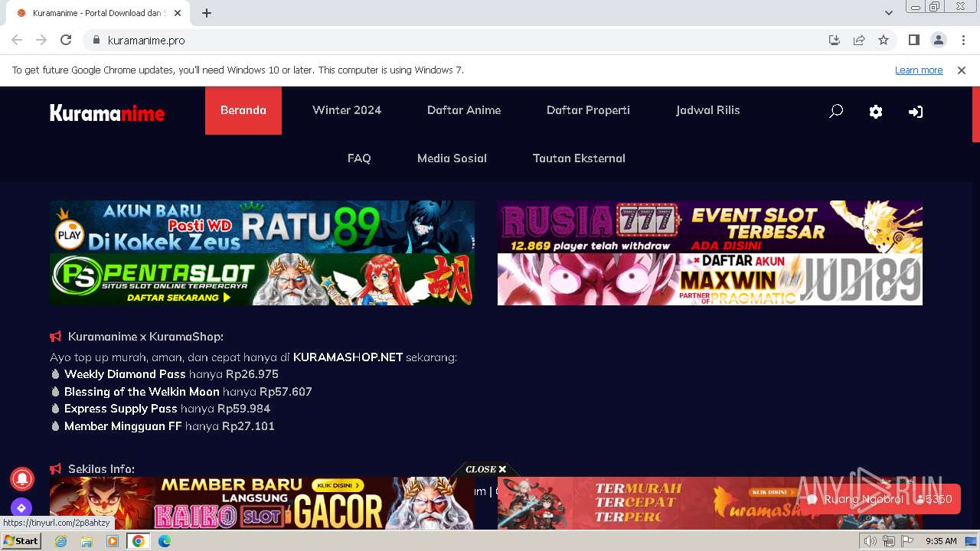Click the RUSIA777 event slot banner

(710, 227)
